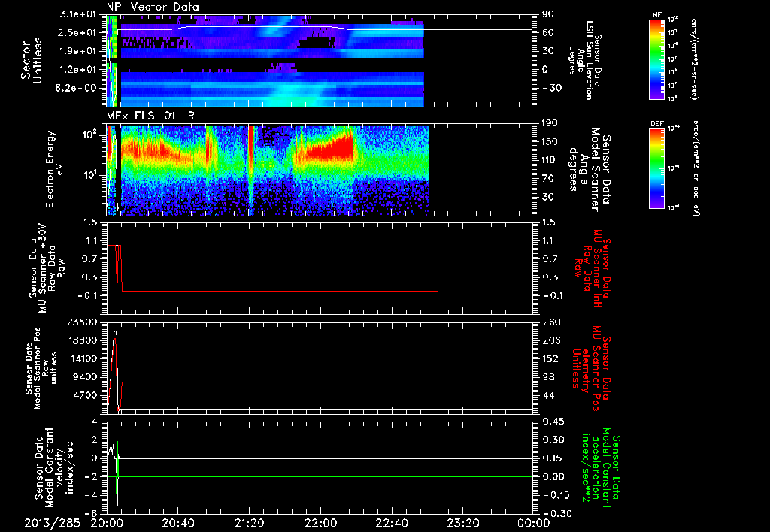Viewport: 770px width, 532px height.
Task: Click the '14100' scanner position tick value
Action: pyautogui.click(x=83, y=358)
